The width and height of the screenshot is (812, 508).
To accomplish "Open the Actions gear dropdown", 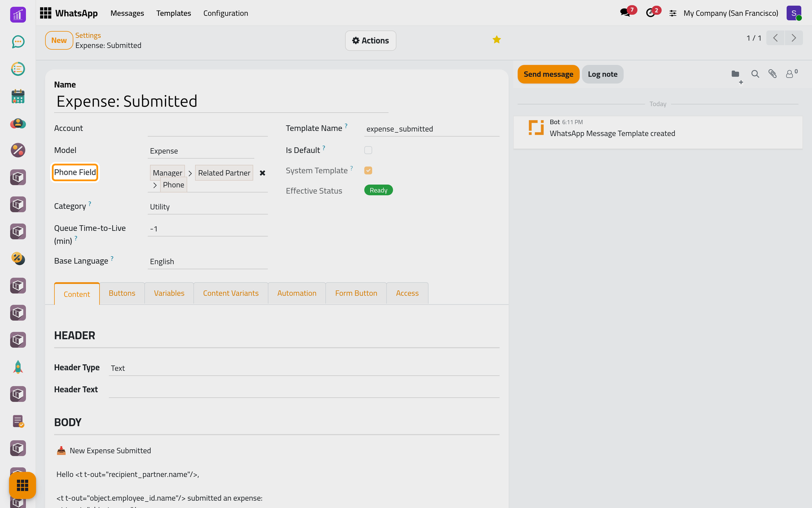I will 370,41.
